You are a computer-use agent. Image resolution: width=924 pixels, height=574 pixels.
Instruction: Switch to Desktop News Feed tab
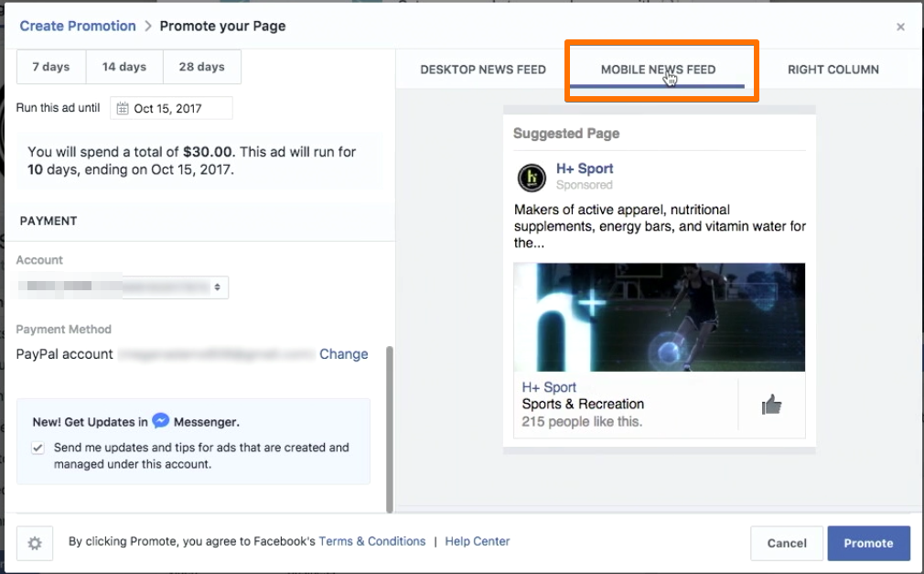click(x=483, y=70)
